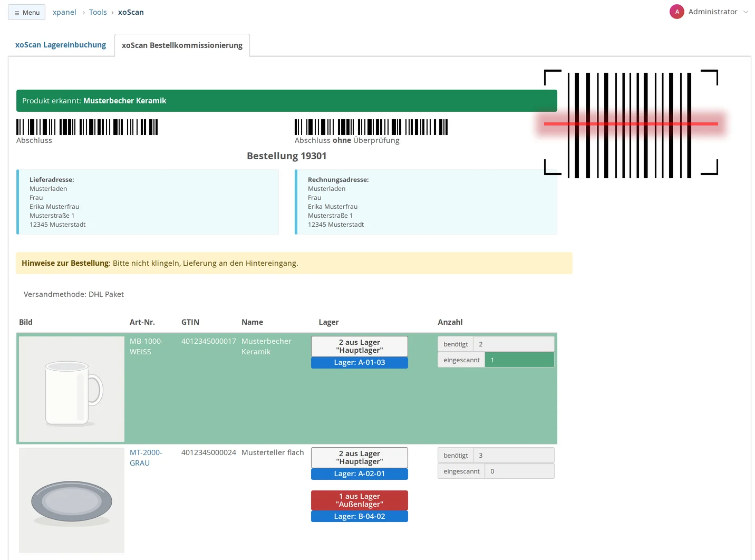Click the Hinweise zur Bestellung notice

[294, 263]
